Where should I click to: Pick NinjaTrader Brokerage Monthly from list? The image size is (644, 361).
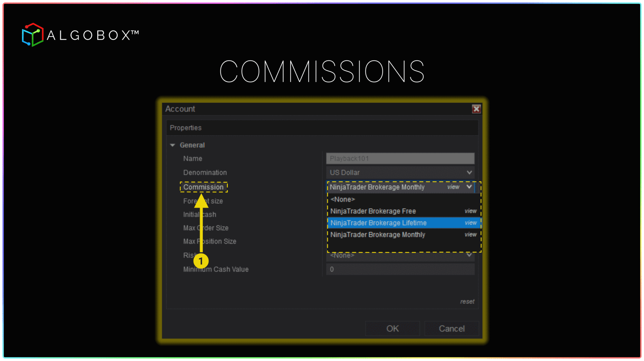click(x=378, y=235)
